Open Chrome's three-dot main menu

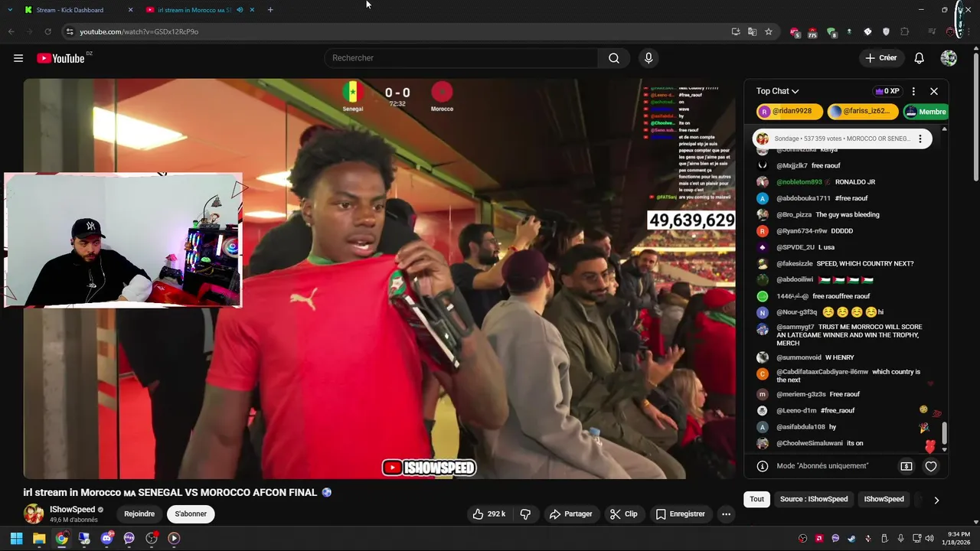969,31
